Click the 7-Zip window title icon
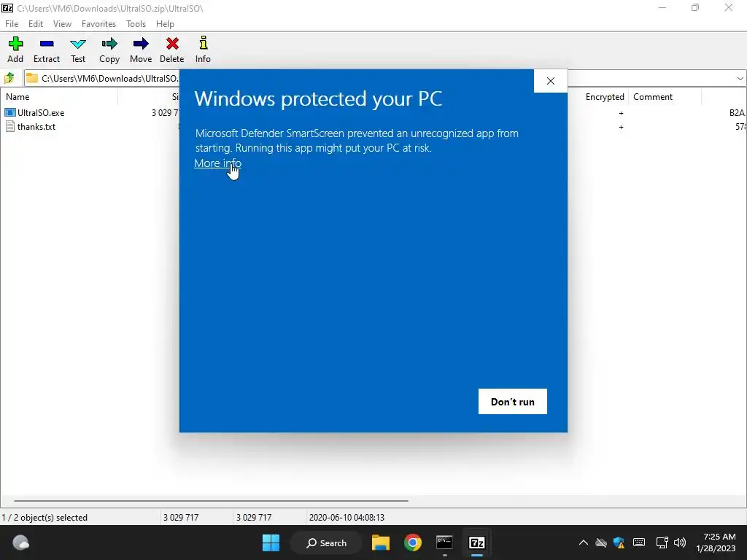Viewport: 747px width, 560px height. 7,7
